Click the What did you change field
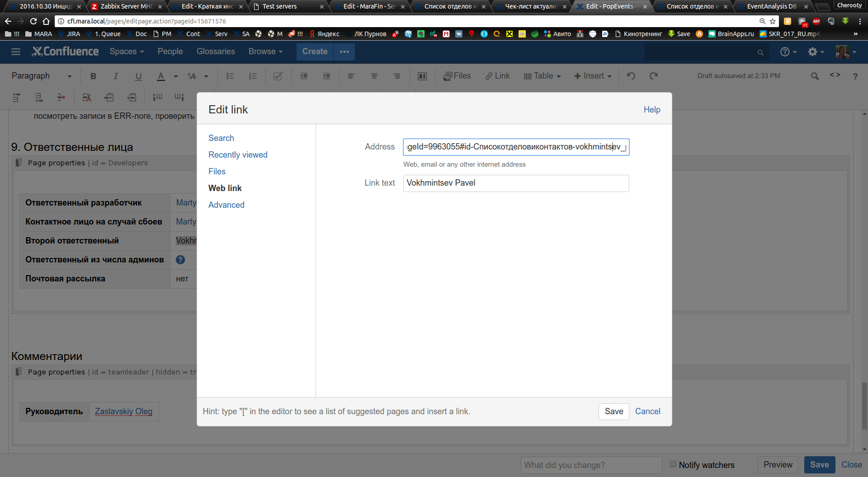 click(591, 465)
